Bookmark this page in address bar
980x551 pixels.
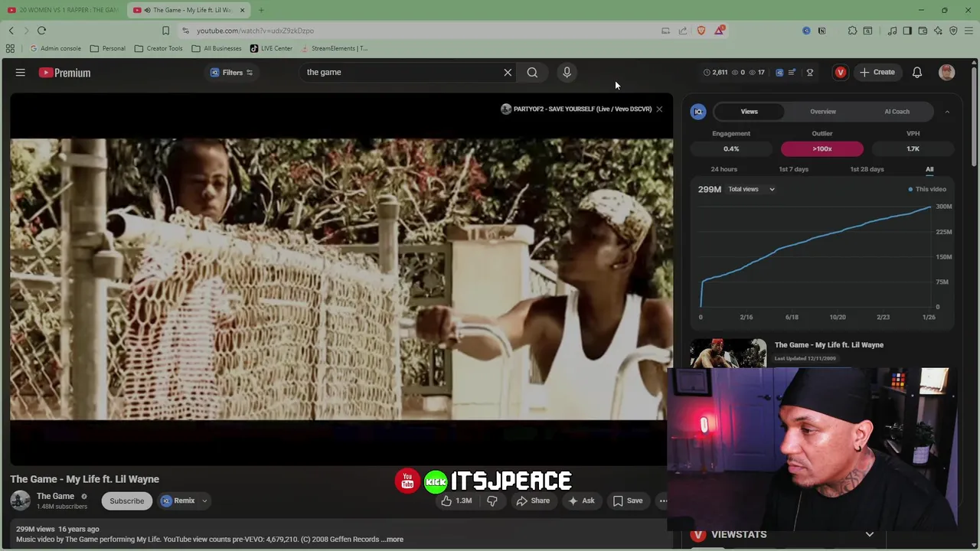[x=165, y=31]
